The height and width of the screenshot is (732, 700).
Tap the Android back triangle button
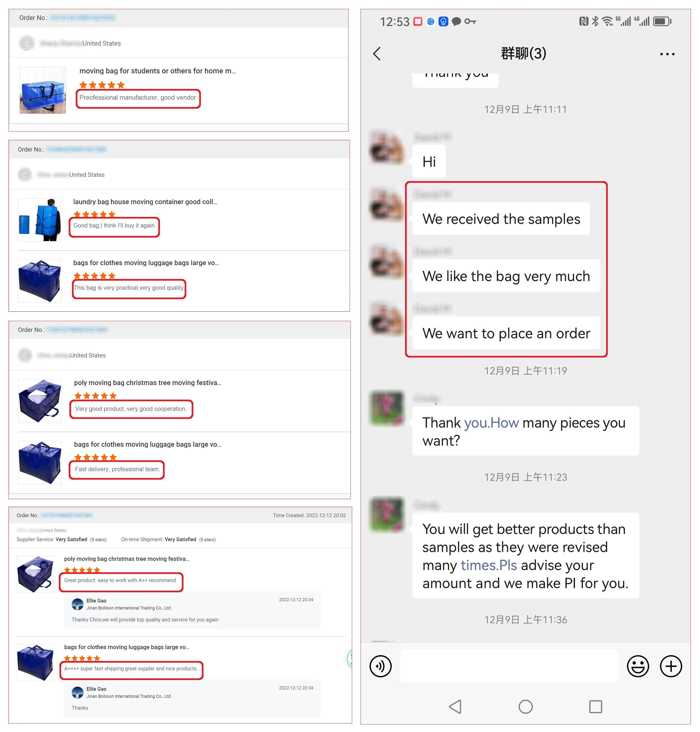[x=455, y=706]
